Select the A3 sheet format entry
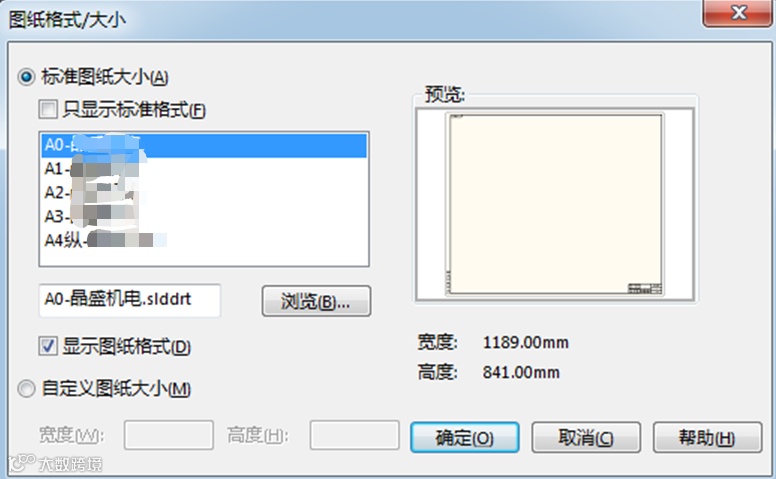 point(204,216)
